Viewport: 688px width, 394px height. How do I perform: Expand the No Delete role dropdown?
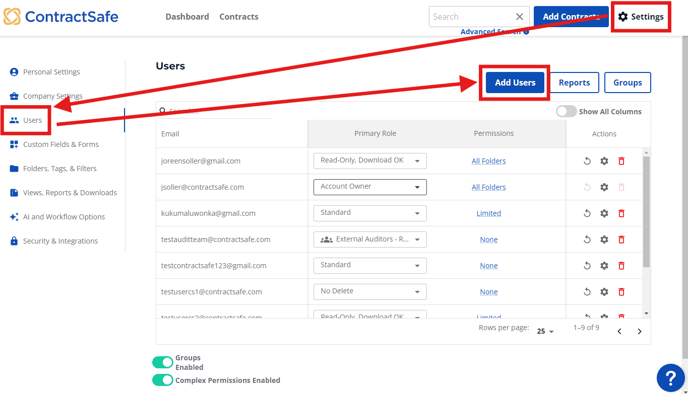[x=370, y=291]
